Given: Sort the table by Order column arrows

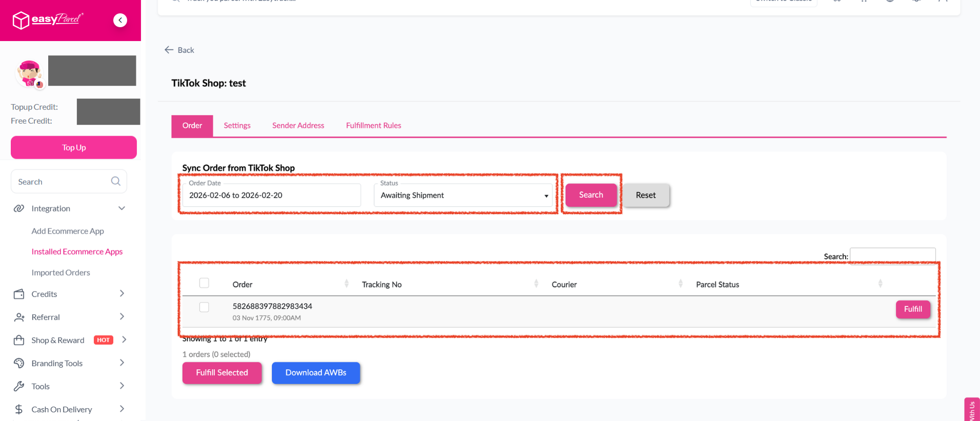Looking at the screenshot, I should point(347,284).
